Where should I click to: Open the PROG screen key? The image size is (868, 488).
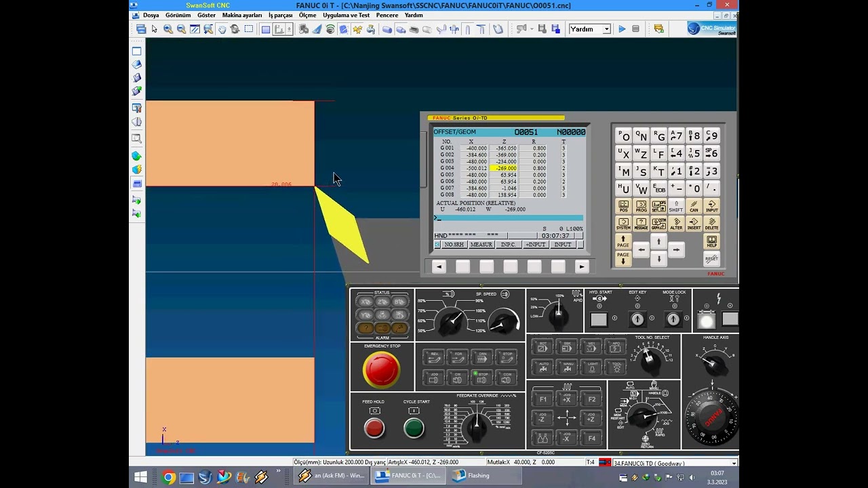pos(641,206)
